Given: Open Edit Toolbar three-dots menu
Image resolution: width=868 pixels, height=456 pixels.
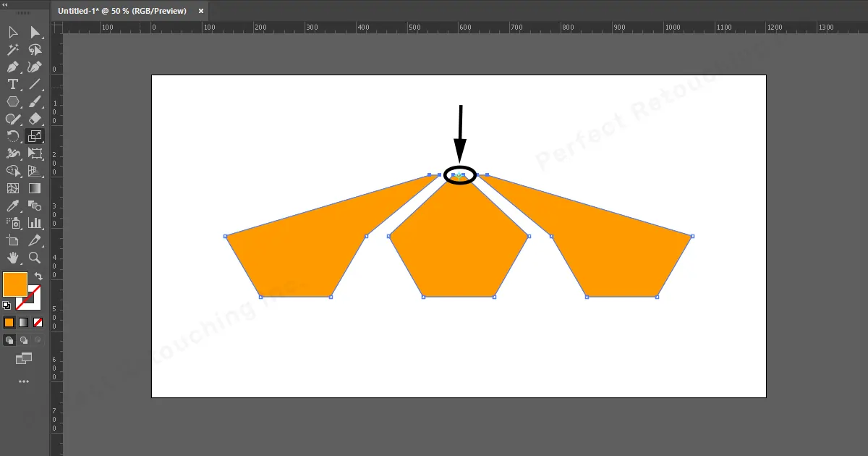Looking at the screenshot, I should [24, 381].
